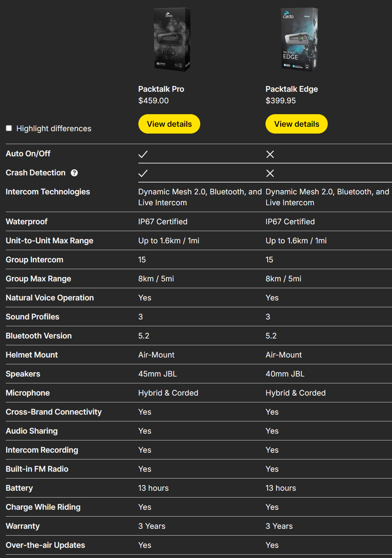Click the Speakers row label
The image size is (392, 558).
[x=23, y=374]
